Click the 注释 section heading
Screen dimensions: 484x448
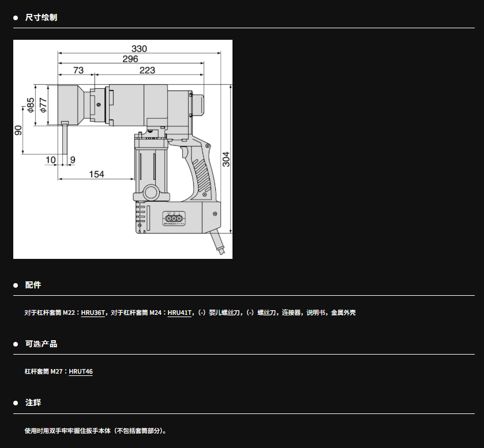[x=33, y=402]
